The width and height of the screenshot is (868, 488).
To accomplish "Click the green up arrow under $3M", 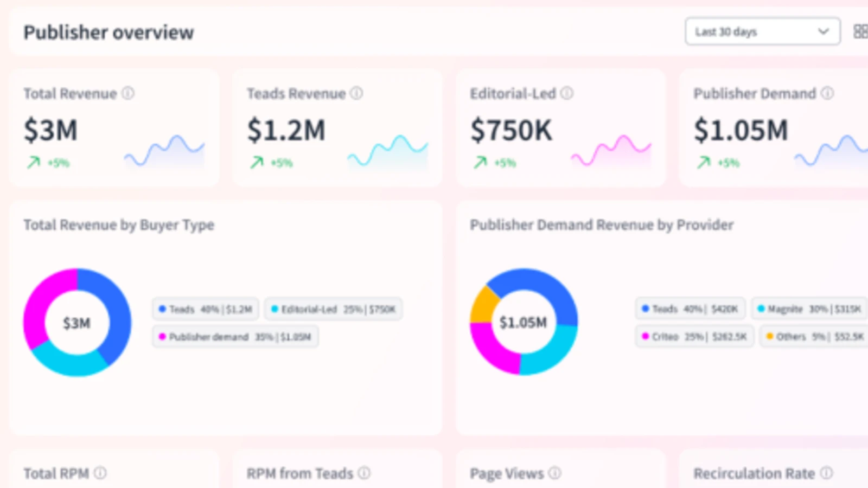I will 34,162.
